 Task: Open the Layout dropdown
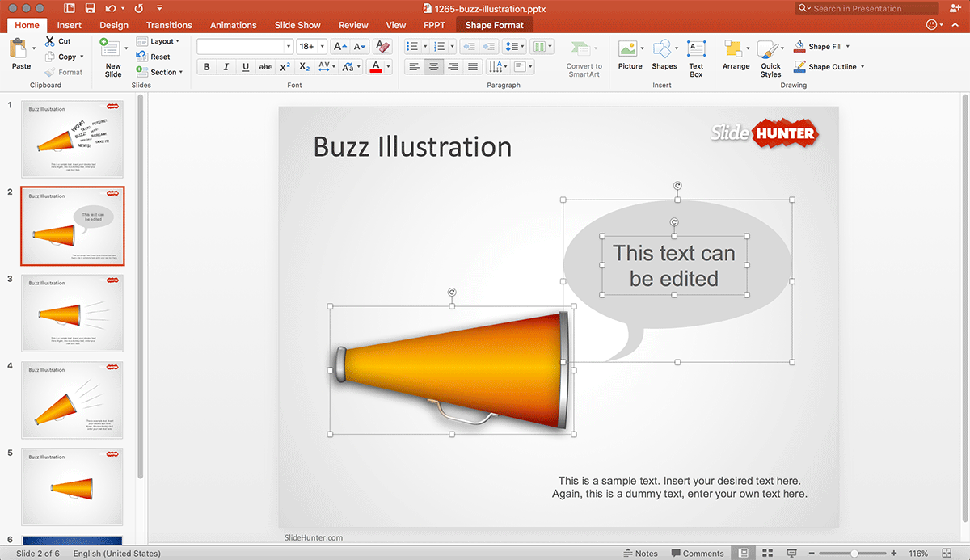(x=159, y=41)
